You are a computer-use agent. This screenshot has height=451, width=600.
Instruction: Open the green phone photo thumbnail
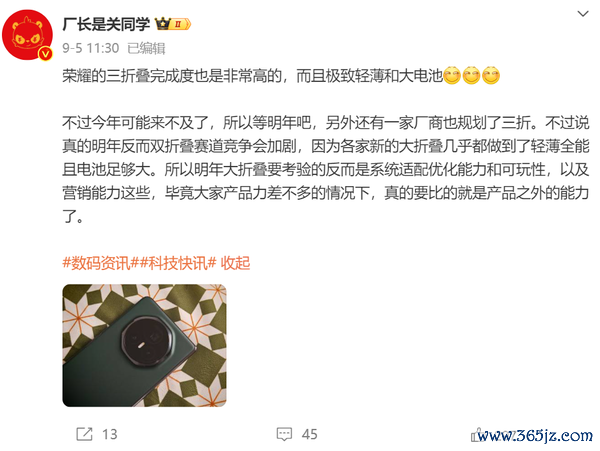[x=144, y=345]
